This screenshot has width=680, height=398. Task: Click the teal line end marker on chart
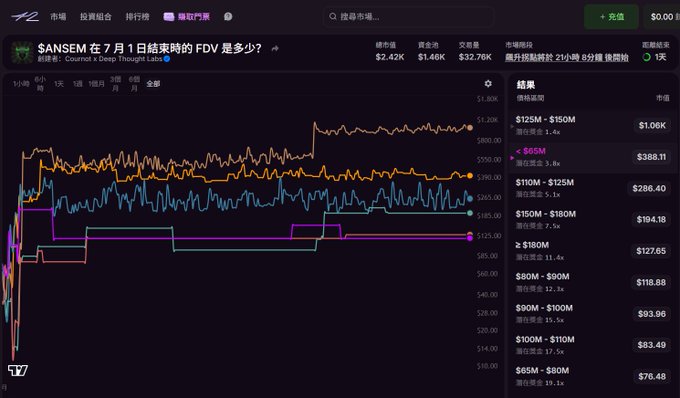(x=470, y=213)
